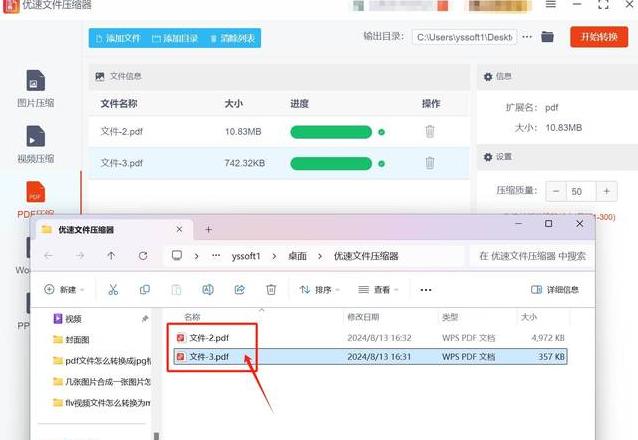Select the 文件-2.pdf row in compressor list
638x440 pixels.
point(279,131)
